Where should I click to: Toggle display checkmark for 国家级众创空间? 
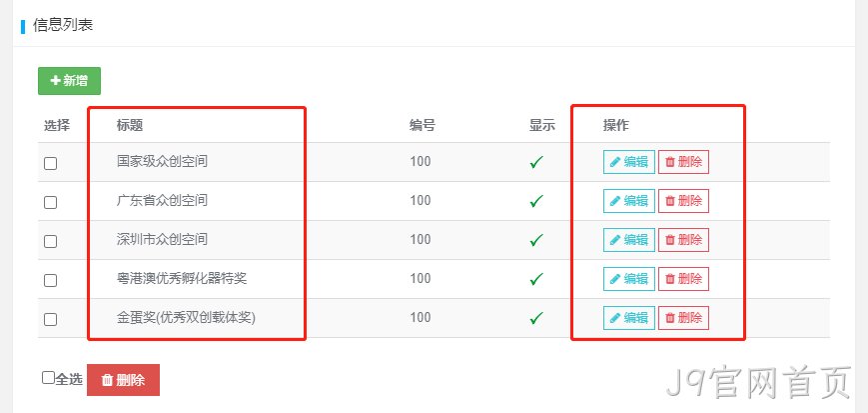pyautogui.click(x=535, y=162)
